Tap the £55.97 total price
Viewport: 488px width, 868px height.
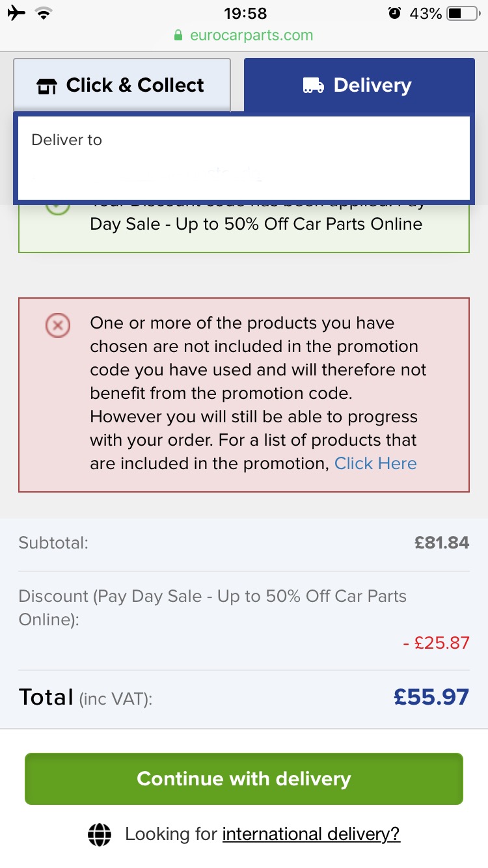431,697
